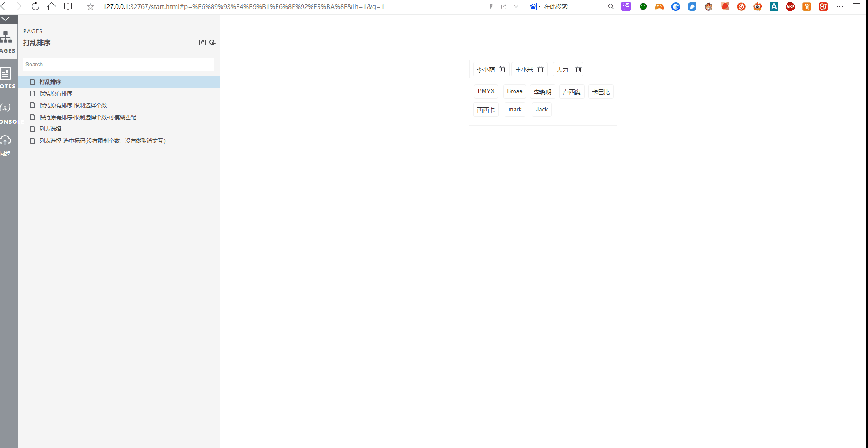The image size is (868, 448).
Task: Toggle the interactive hotspots highlight cursor icon
Action: (x=212, y=42)
